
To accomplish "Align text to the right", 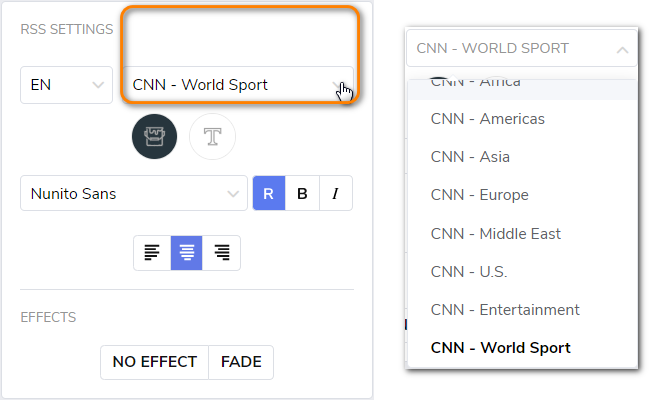I will coord(221,253).
